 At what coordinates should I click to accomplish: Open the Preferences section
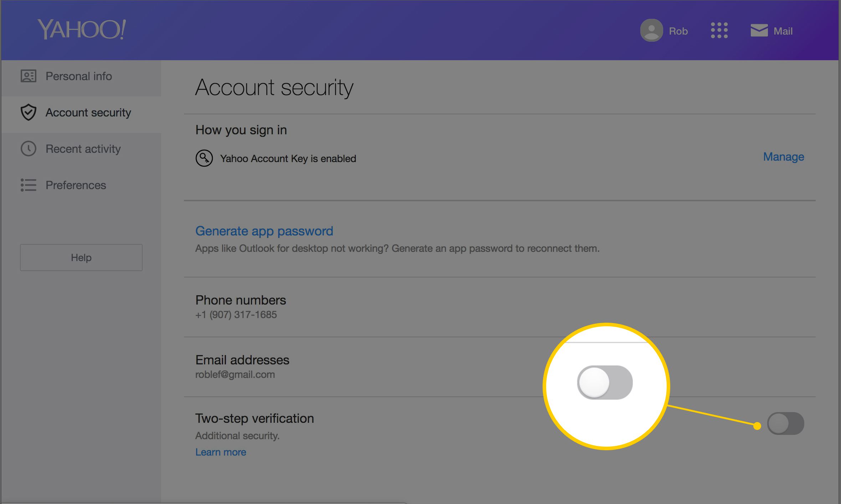click(77, 185)
